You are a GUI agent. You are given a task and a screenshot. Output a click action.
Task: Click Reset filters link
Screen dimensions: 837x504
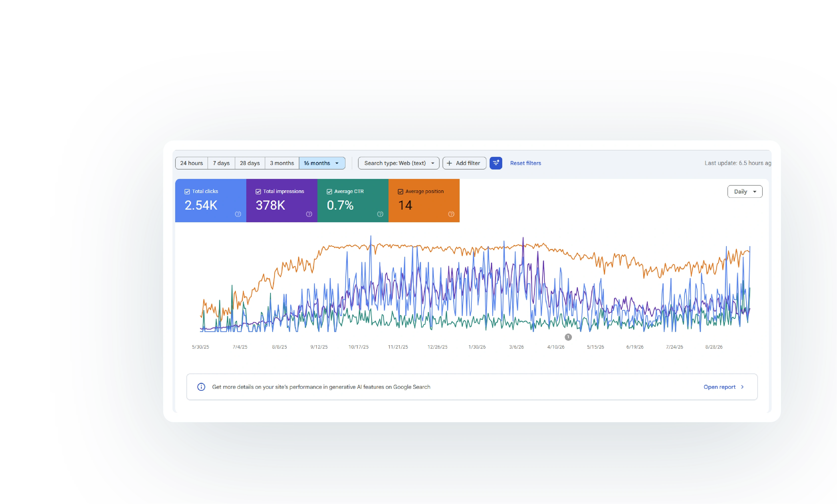coord(525,163)
